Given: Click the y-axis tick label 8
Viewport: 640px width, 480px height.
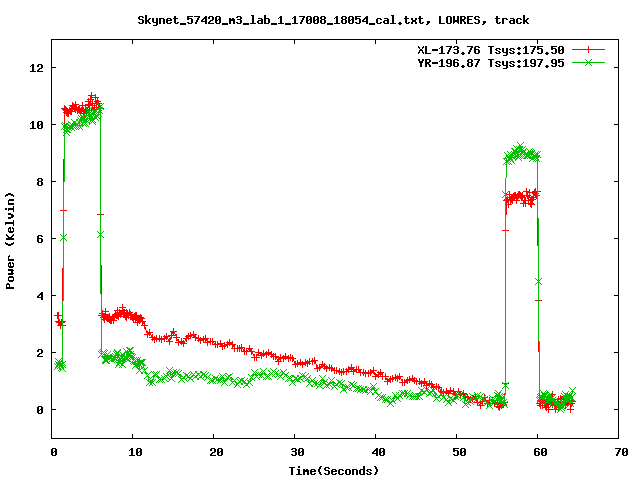Looking at the screenshot, I should (x=40, y=182).
